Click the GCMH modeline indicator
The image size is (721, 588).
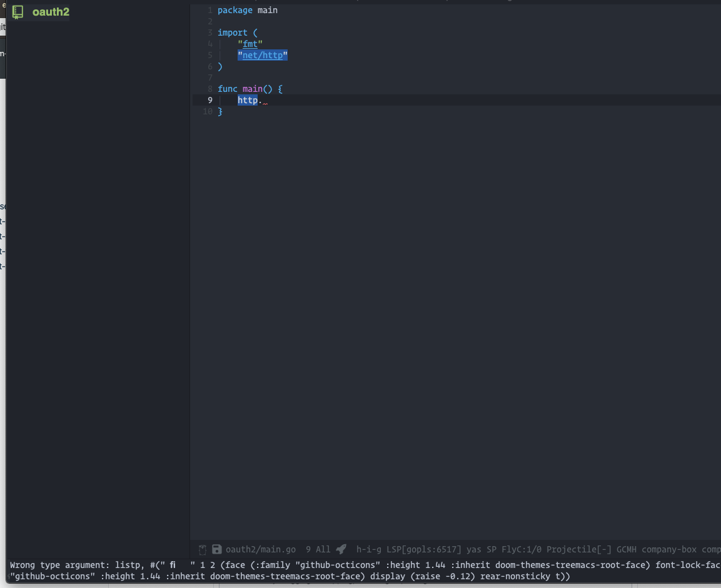[x=627, y=549]
